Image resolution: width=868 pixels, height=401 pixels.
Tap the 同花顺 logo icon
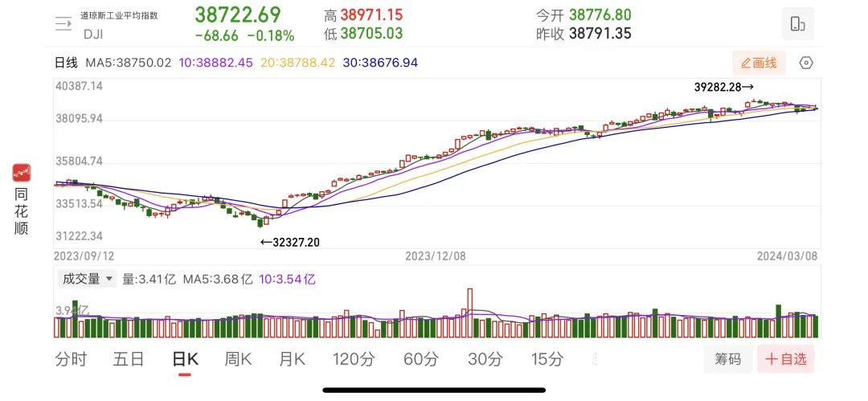(x=22, y=174)
